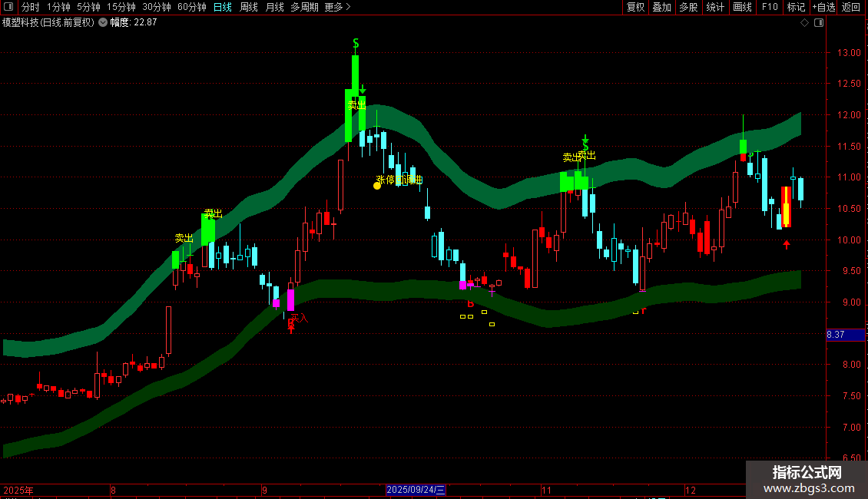Click the 返回 back button
The image size is (868, 499).
851,7
